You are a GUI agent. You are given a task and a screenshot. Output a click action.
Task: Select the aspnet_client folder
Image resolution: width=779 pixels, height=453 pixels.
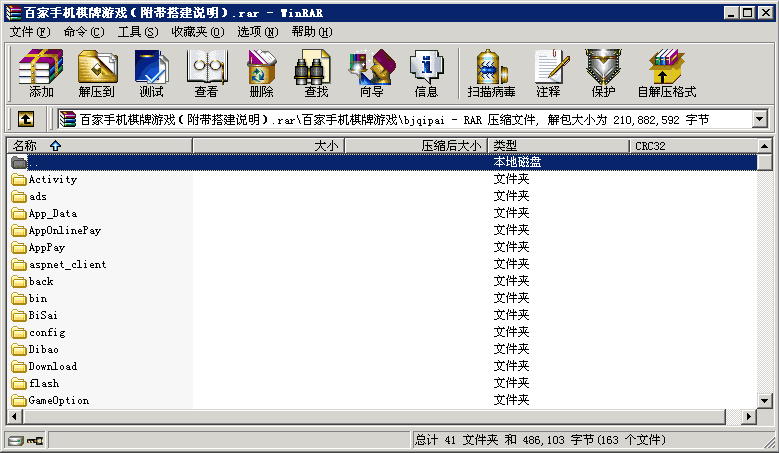[x=67, y=265]
